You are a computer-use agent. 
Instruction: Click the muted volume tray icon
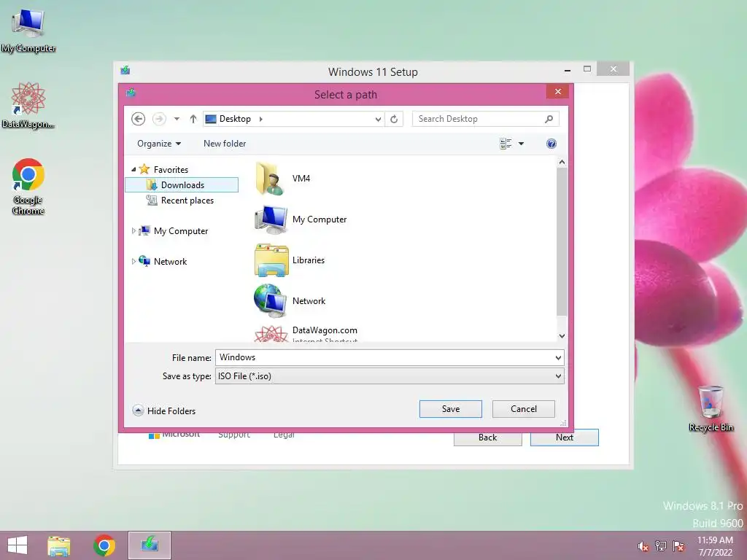pyautogui.click(x=643, y=546)
